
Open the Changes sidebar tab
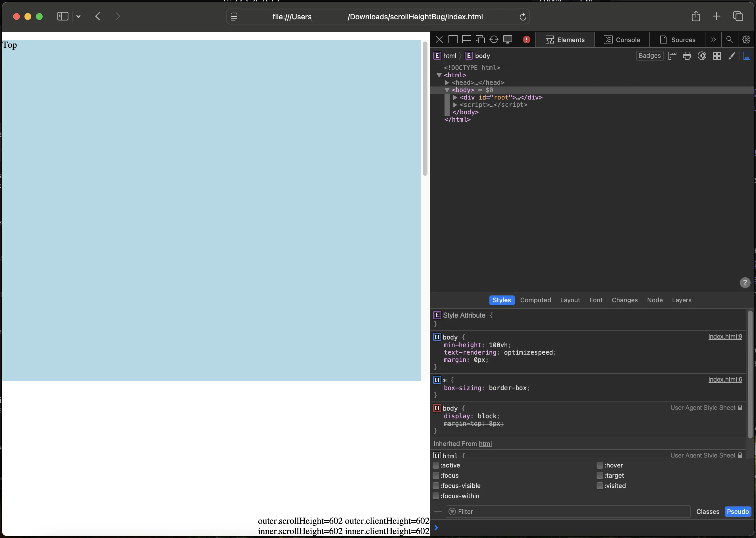(x=624, y=300)
